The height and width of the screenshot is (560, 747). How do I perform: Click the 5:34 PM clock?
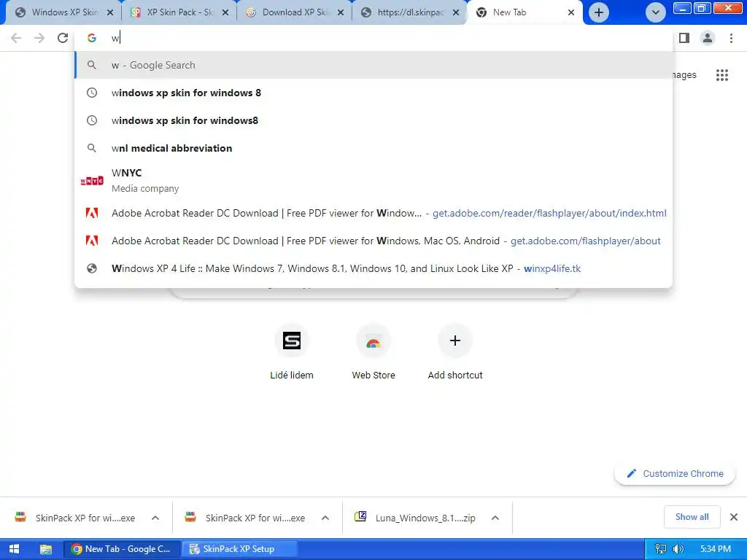point(716,549)
